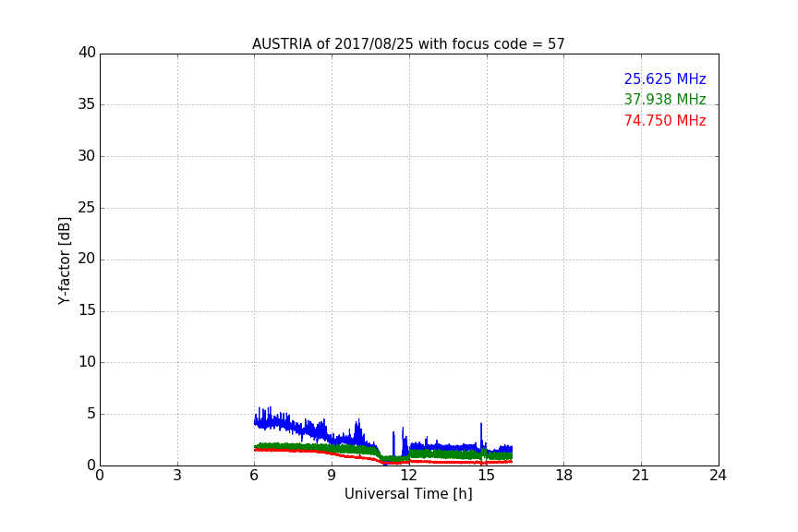Click y-axis tick value 35
Viewport: 798px width, 532px height.
coord(87,104)
